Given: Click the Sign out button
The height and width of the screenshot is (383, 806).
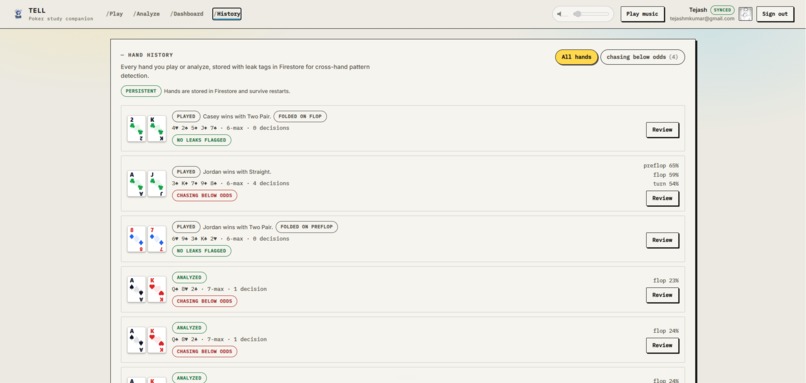Looking at the screenshot, I should point(775,14).
